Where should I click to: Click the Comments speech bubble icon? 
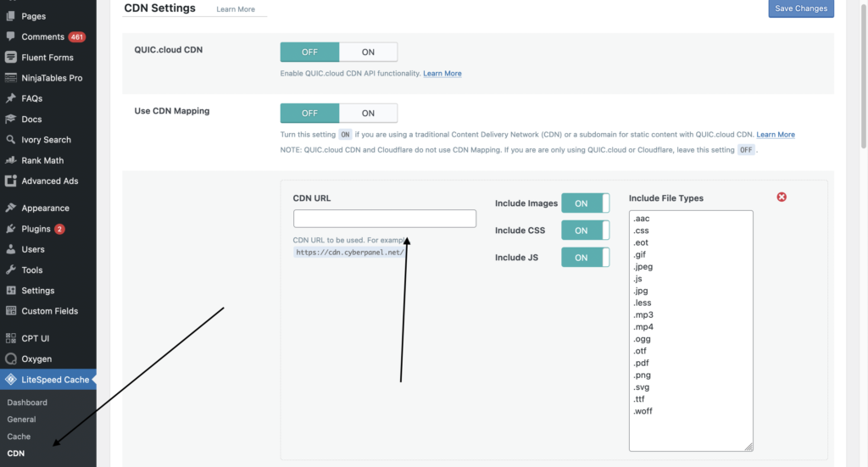(10, 36)
